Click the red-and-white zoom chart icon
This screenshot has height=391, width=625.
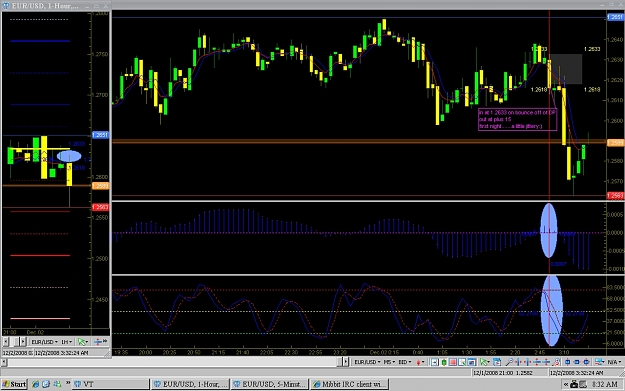pyautogui.click(x=556, y=362)
